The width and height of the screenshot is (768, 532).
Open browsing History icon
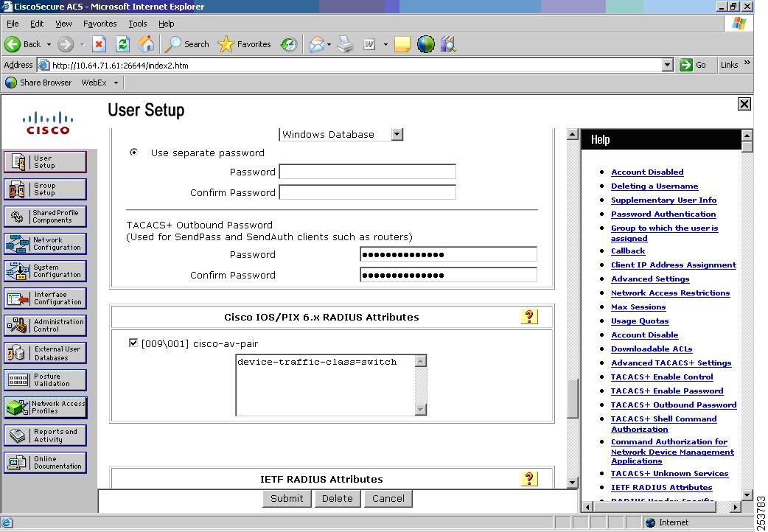pyautogui.click(x=288, y=44)
